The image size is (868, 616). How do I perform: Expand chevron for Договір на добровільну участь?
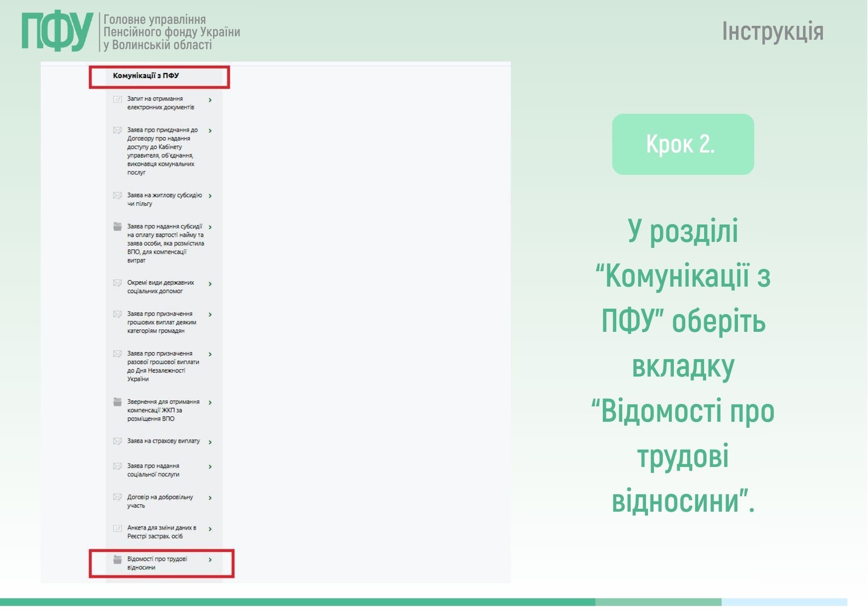[210, 498]
